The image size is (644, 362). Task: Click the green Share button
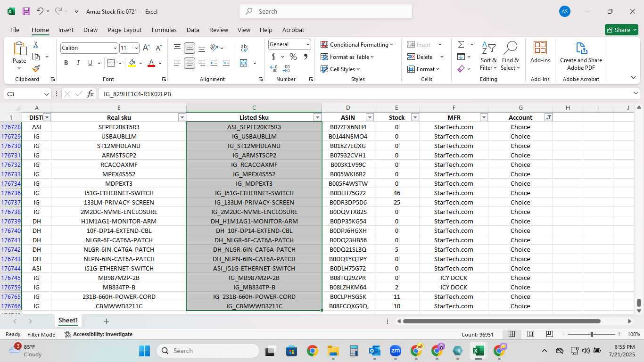pos(621,30)
